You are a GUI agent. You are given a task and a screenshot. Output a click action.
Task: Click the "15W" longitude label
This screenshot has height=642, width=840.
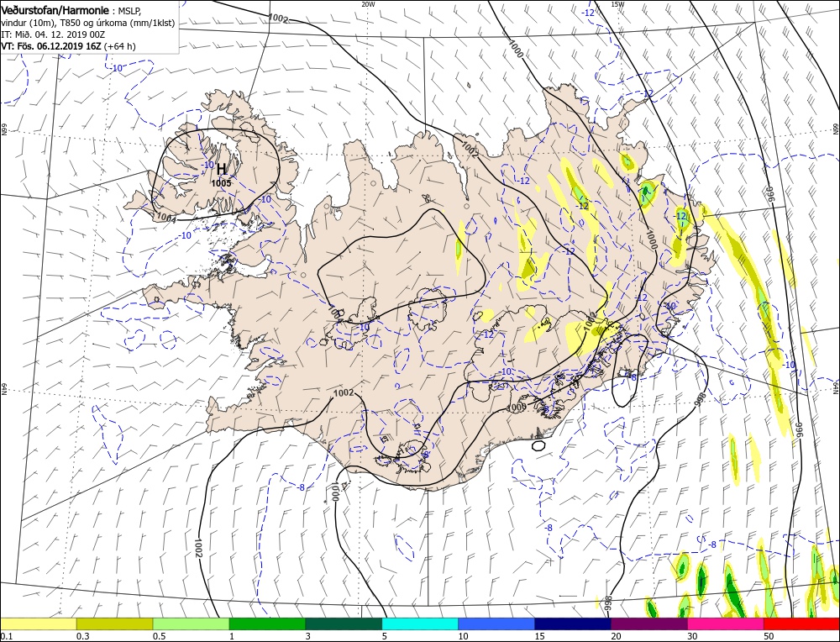617,3
